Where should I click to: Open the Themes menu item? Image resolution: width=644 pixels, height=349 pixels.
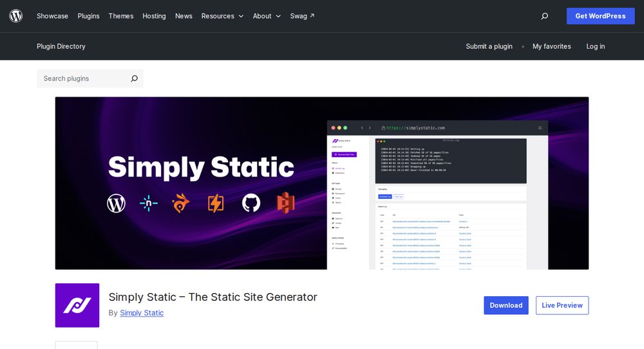coord(121,16)
